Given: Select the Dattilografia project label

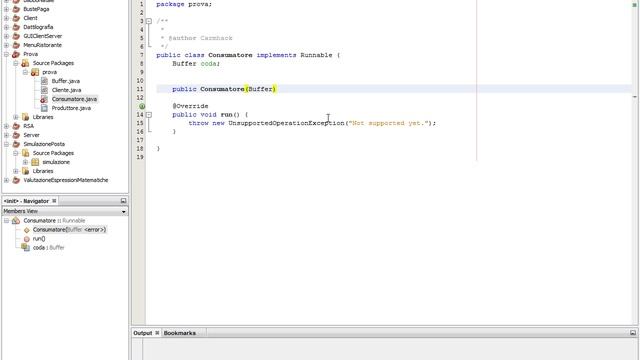Looking at the screenshot, I should point(38,27).
